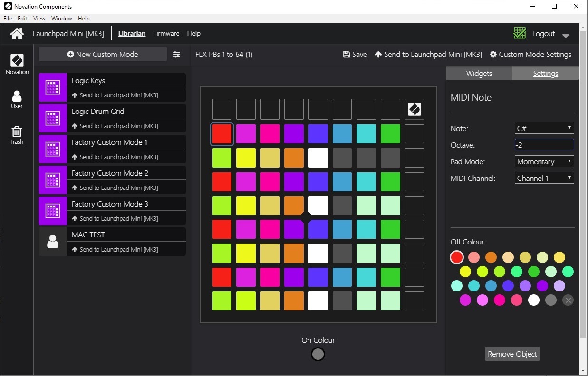The image size is (588, 376).
Task: Select the white pad in second pad row
Action: pos(318,158)
